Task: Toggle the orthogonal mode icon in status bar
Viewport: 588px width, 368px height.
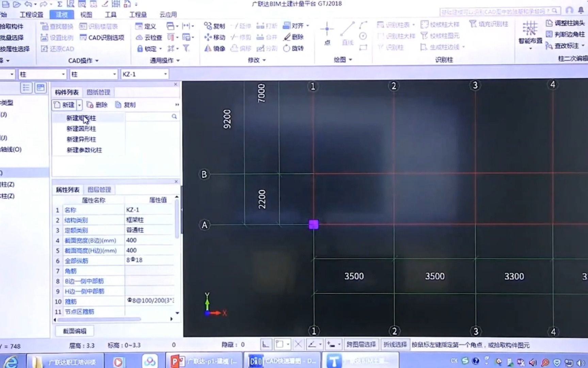Action: [266, 344]
